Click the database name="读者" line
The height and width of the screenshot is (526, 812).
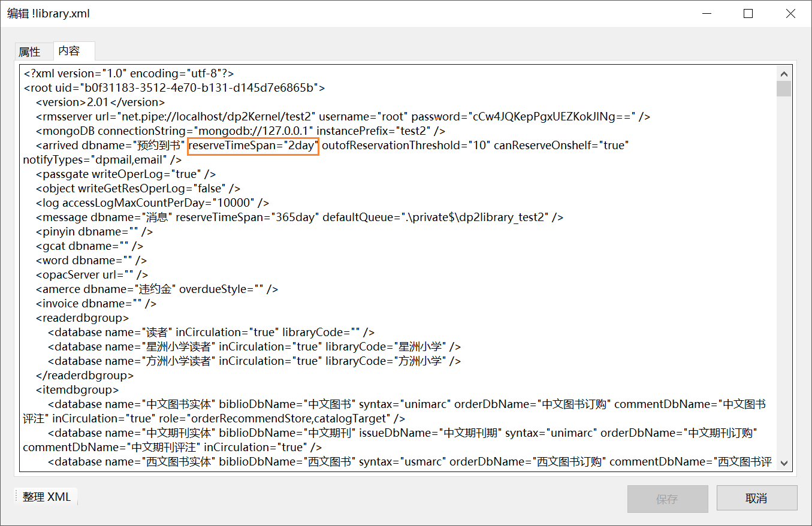click(x=212, y=332)
